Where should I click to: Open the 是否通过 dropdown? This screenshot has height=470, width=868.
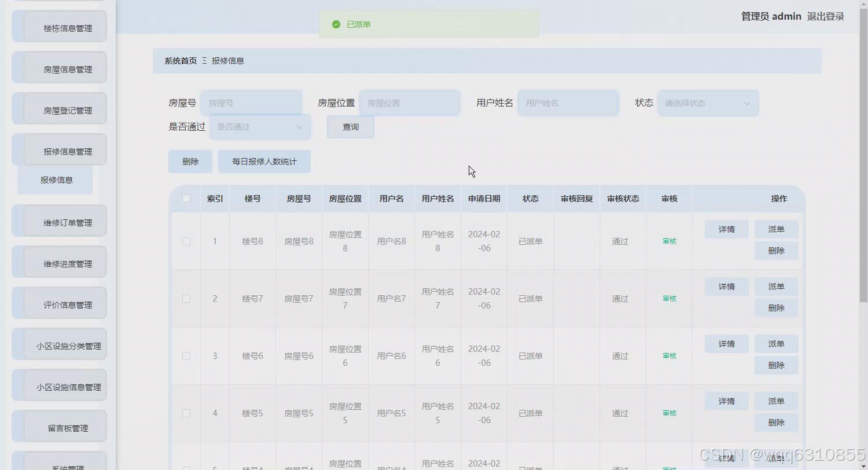260,127
